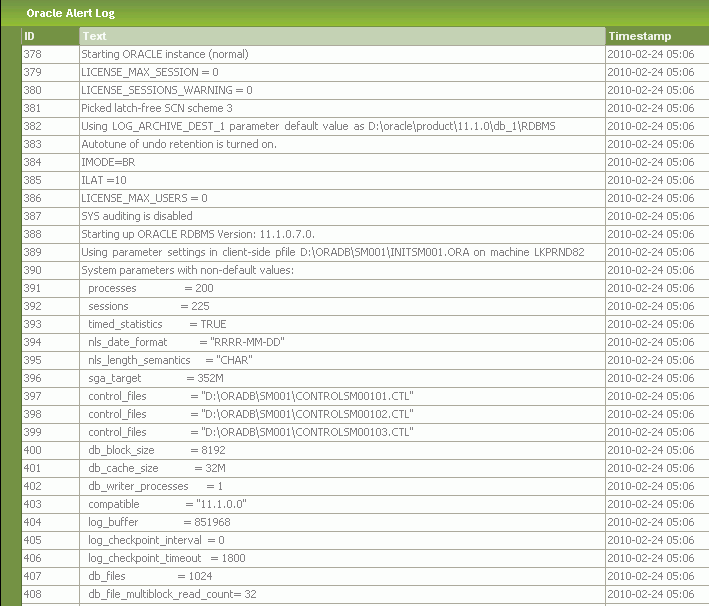Click the sga_target = 352M entry
Viewport: 709px width, 606px height.
pos(155,378)
